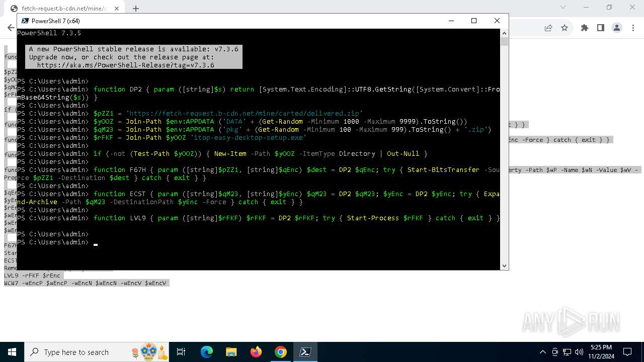Open the network icon in the system tray

[x=567, y=352]
